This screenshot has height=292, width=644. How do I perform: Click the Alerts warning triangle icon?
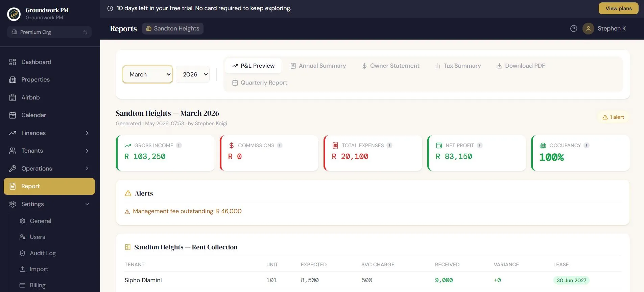pos(128,193)
